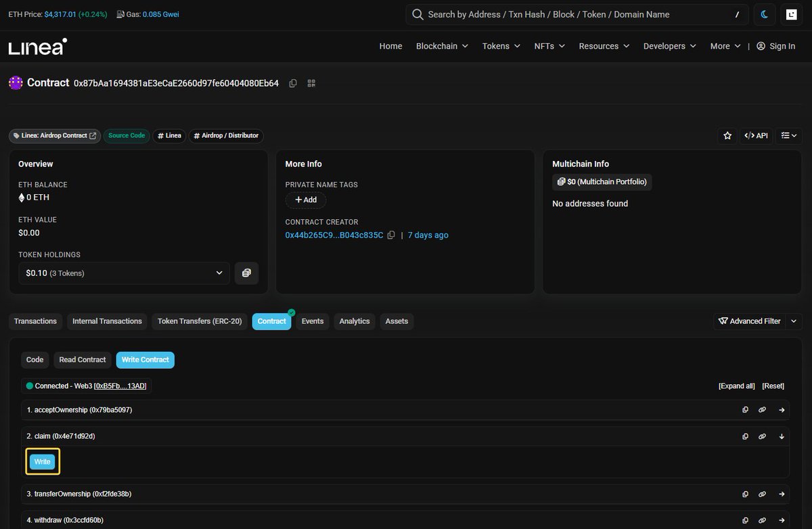
Task: Open the Airdrop / Distributor label
Action: coord(226,135)
